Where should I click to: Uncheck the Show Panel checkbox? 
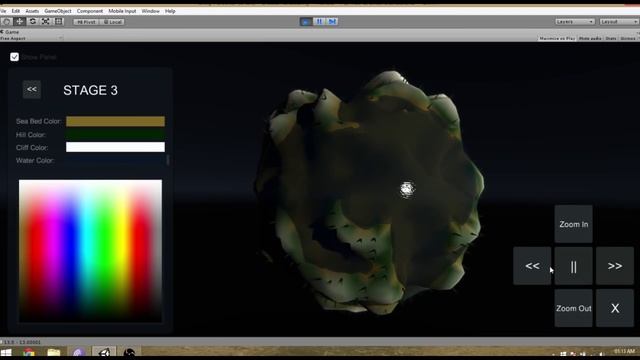14,57
